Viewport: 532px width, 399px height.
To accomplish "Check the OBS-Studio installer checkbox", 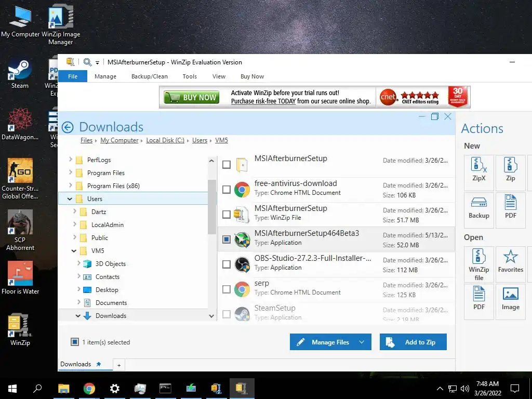I will [227, 264].
